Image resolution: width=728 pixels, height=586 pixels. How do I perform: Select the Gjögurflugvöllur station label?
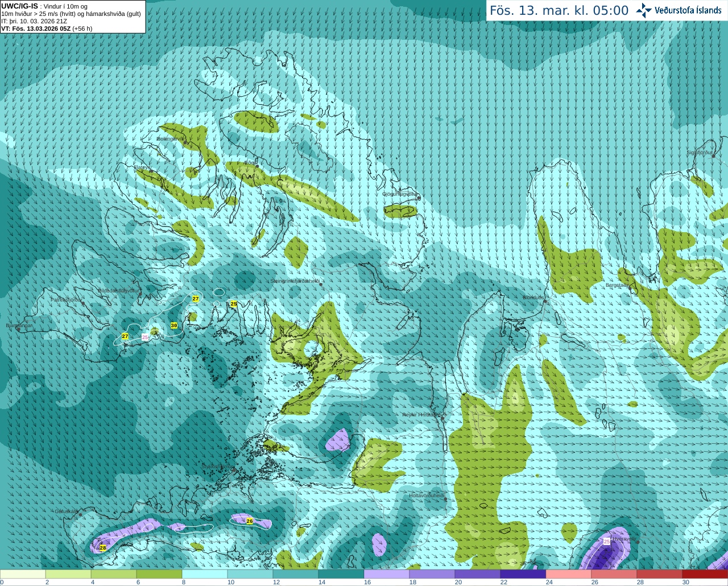coord(399,194)
